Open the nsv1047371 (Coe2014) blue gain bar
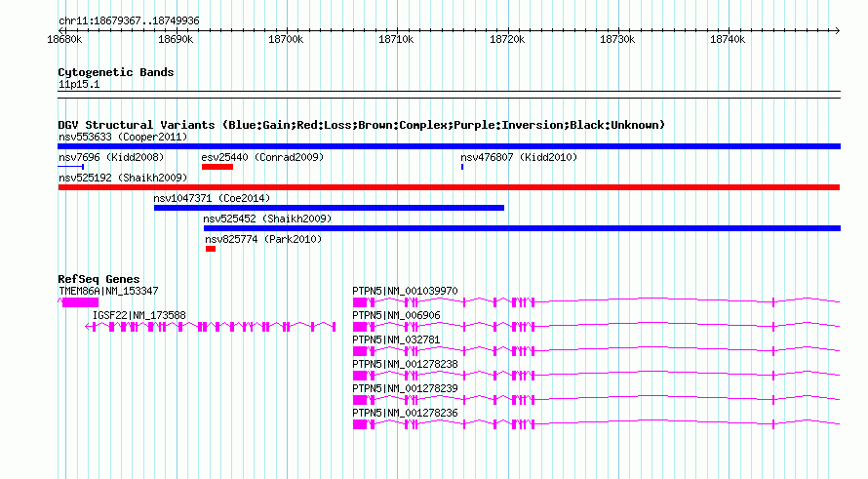The height and width of the screenshot is (479, 868). (329, 208)
